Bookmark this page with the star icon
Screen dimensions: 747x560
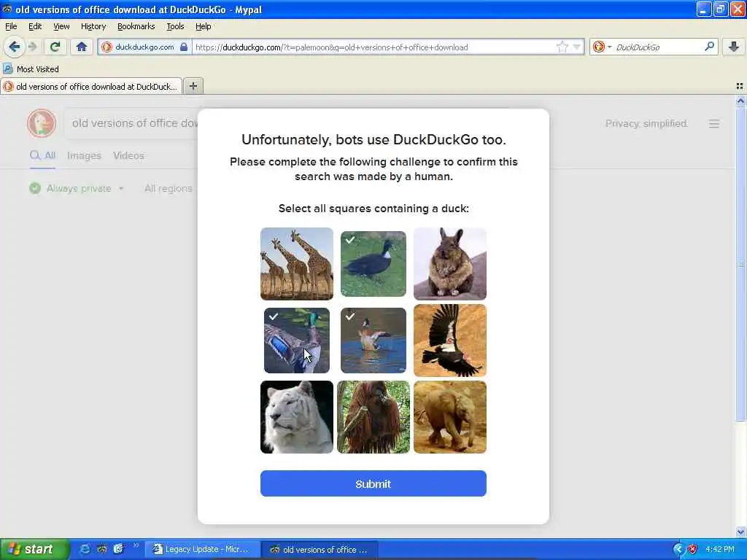(x=562, y=47)
